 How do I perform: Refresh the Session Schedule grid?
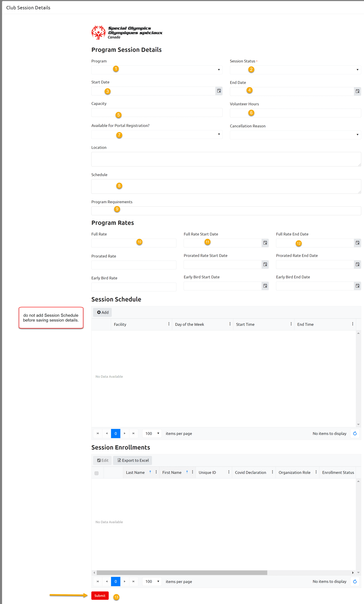click(355, 433)
